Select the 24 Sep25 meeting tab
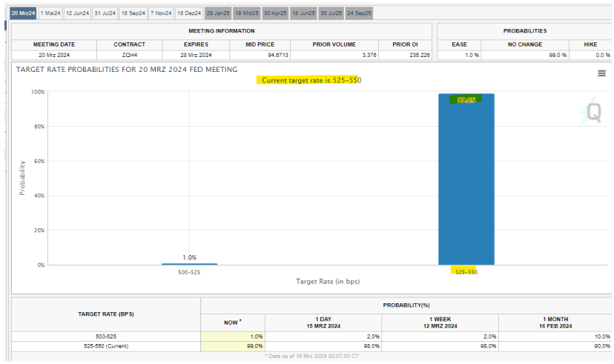The image size is (614, 364). point(360,13)
